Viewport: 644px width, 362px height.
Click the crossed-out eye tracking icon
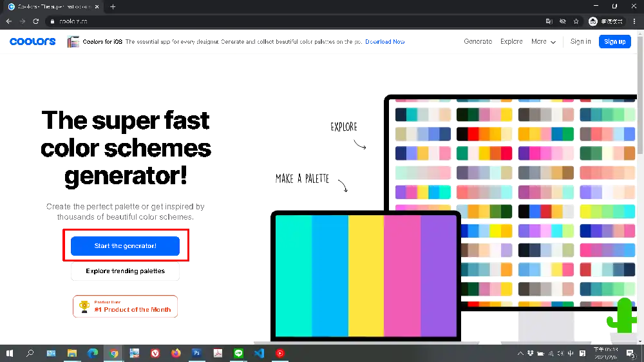(563, 21)
